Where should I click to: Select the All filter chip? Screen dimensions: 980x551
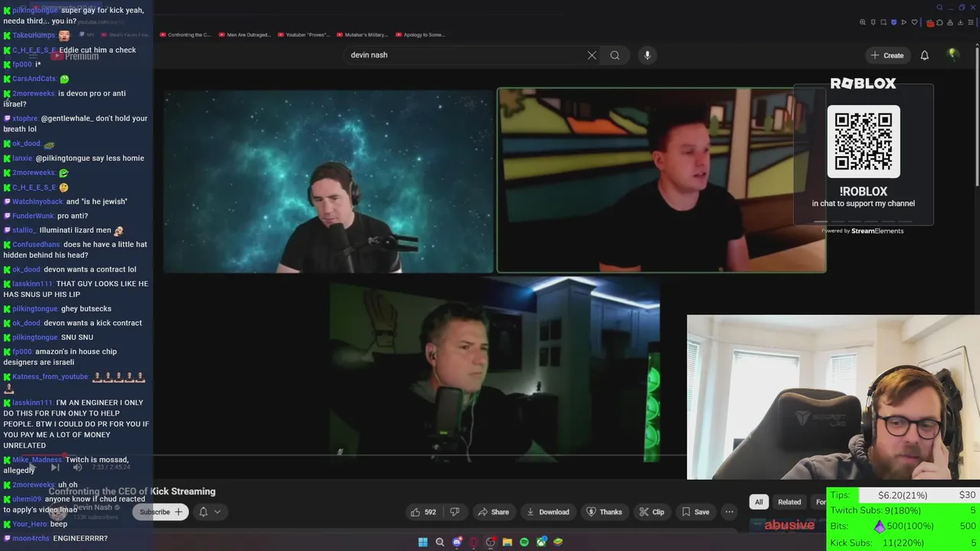(x=759, y=502)
